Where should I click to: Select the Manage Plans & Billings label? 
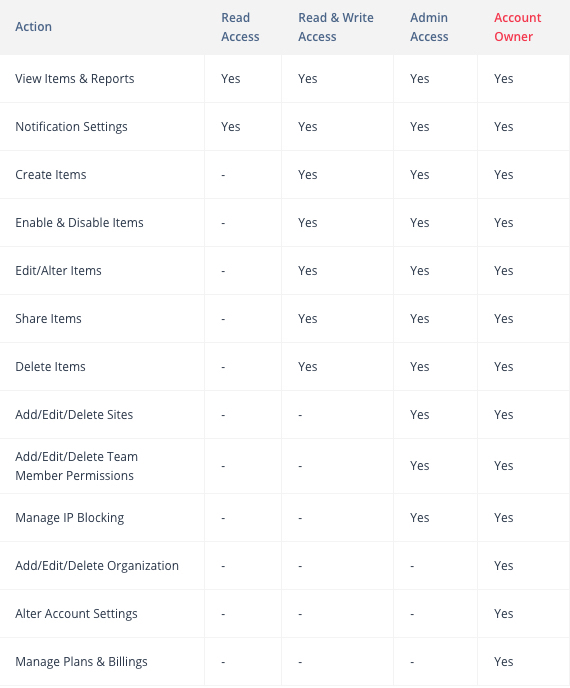(81, 662)
